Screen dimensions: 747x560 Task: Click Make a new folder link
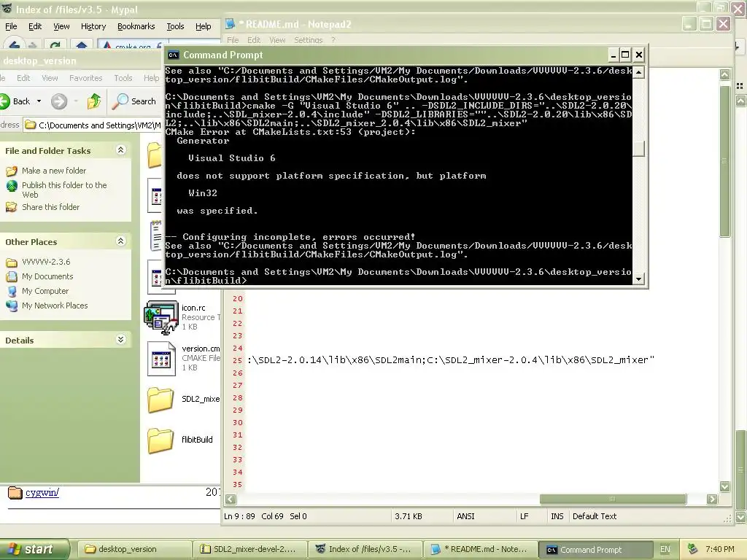click(x=54, y=171)
